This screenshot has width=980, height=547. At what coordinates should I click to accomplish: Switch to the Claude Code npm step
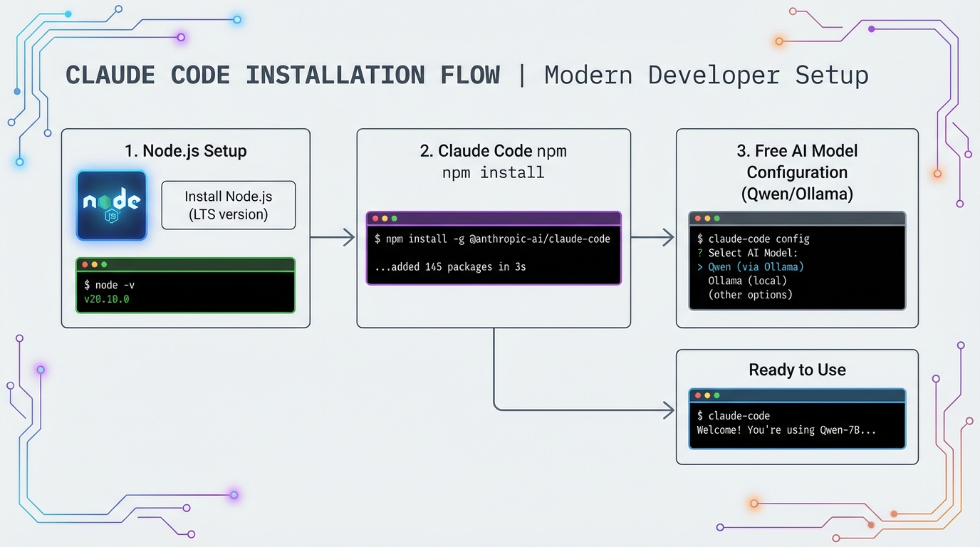pos(493,150)
